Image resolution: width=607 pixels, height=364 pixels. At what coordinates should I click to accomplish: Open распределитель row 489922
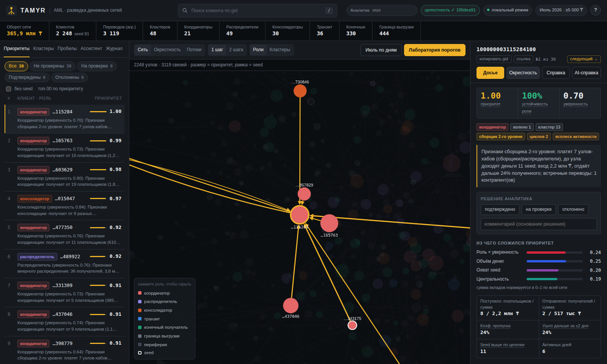pyautogui.click(x=64, y=264)
